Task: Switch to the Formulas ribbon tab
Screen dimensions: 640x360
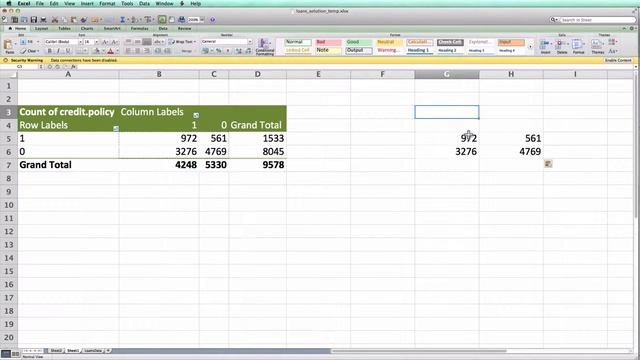Action: [139, 29]
